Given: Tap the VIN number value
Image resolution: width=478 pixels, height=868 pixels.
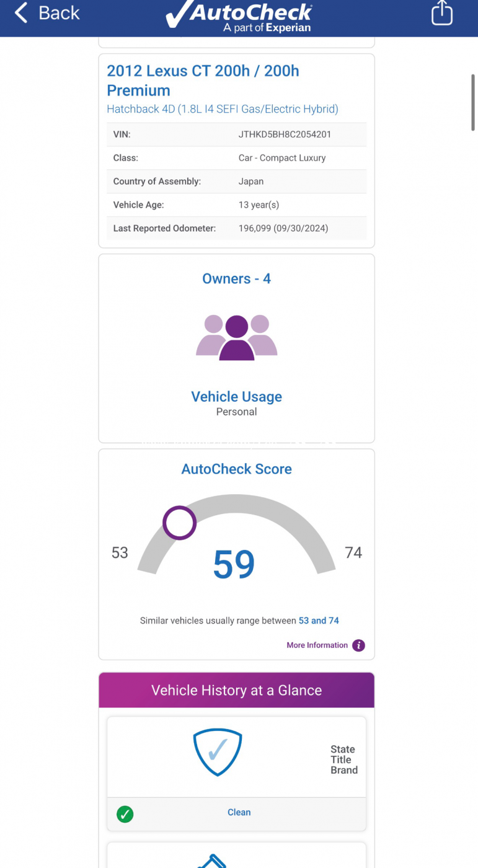Looking at the screenshot, I should click(x=285, y=134).
